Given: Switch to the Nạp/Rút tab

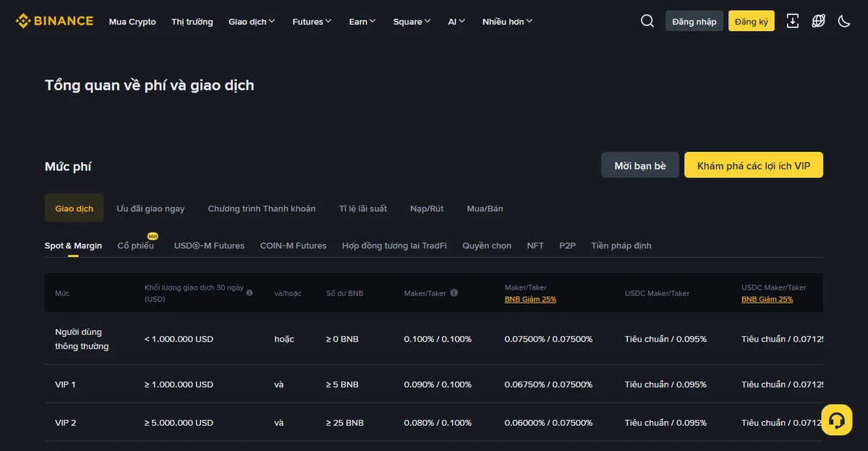Looking at the screenshot, I should (427, 208).
